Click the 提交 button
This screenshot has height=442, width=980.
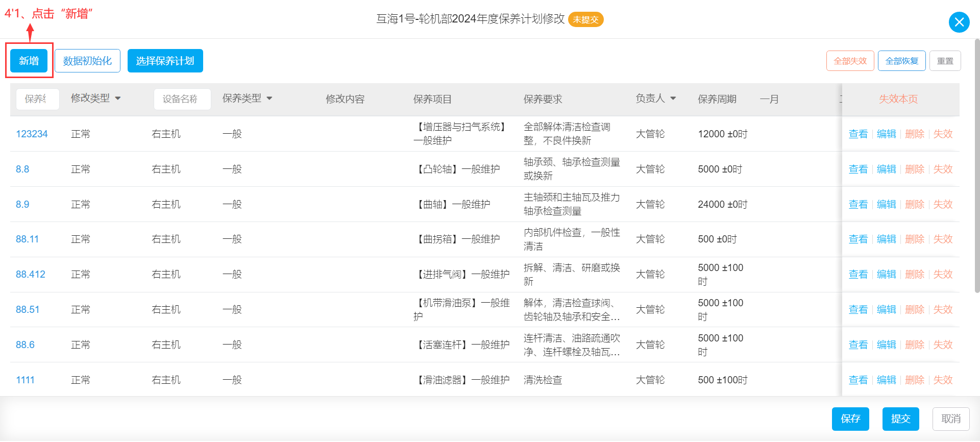coord(901,419)
